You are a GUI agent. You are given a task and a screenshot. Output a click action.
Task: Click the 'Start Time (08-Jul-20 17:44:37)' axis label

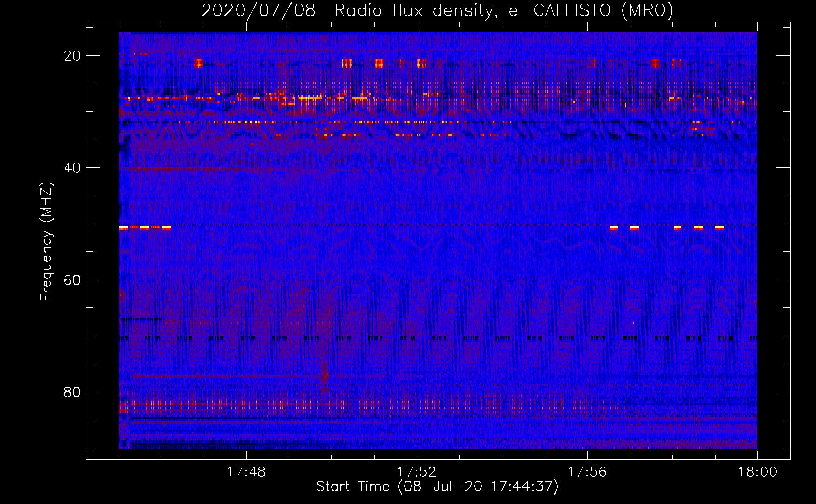pyautogui.click(x=437, y=487)
